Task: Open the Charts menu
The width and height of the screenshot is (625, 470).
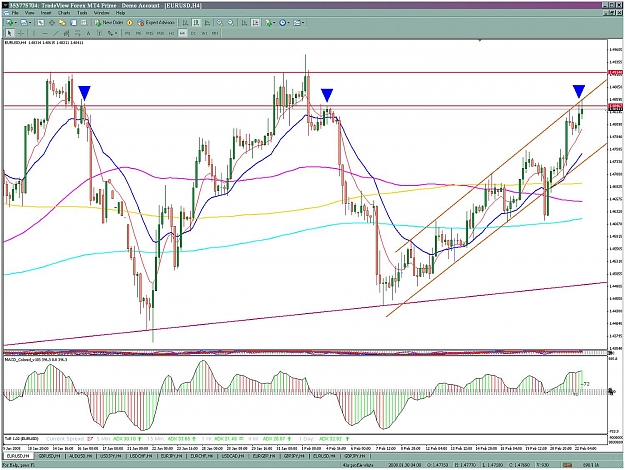Action: (64, 13)
